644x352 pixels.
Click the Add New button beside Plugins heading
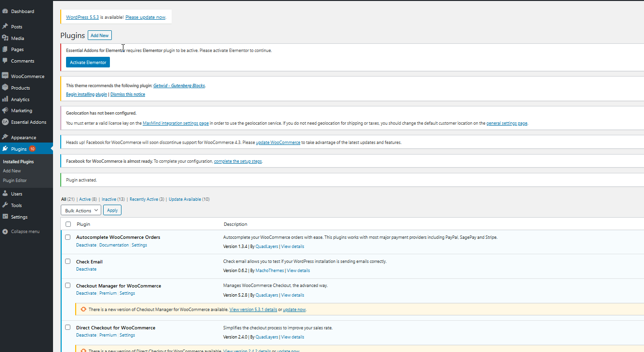point(100,35)
